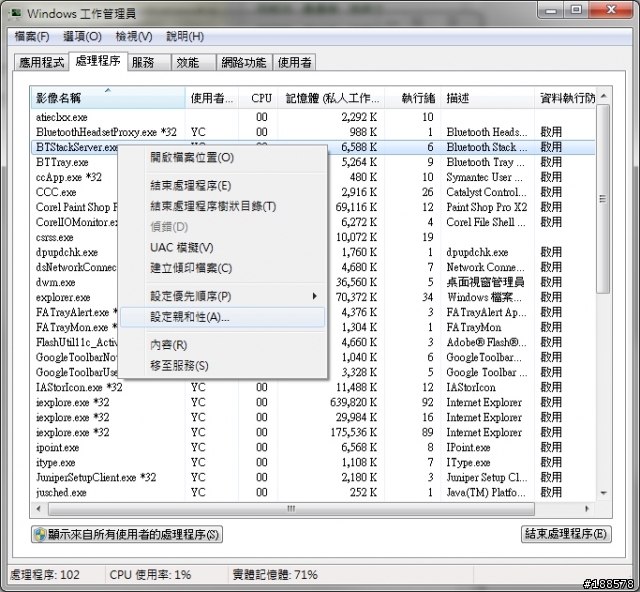Maximize the Task Manager window

[576, 10]
